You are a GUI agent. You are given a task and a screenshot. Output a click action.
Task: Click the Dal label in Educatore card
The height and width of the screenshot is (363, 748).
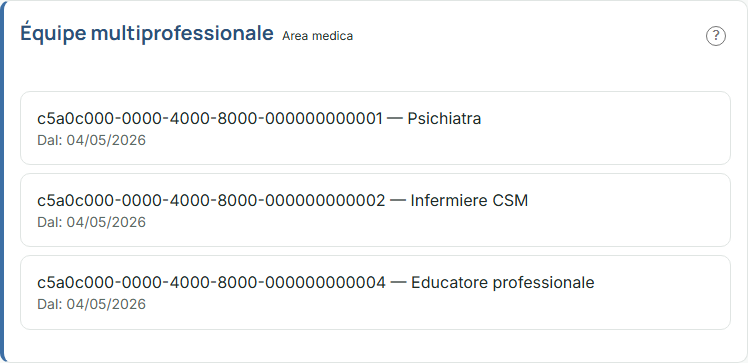50,304
